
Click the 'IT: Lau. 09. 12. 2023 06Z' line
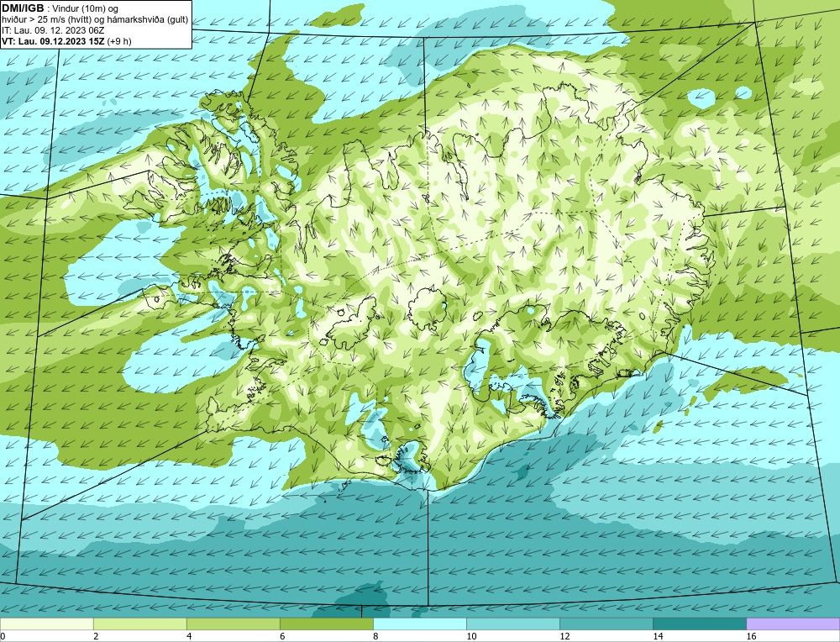[53, 30]
